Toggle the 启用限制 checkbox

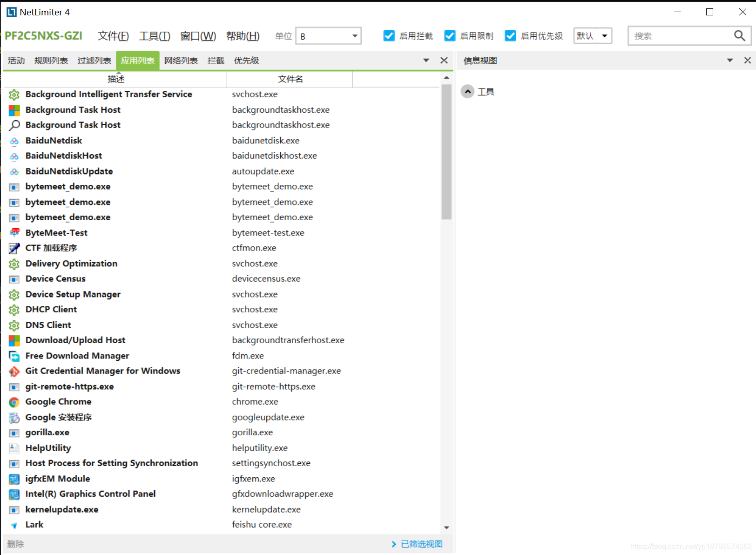pyautogui.click(x=450, y=36)
